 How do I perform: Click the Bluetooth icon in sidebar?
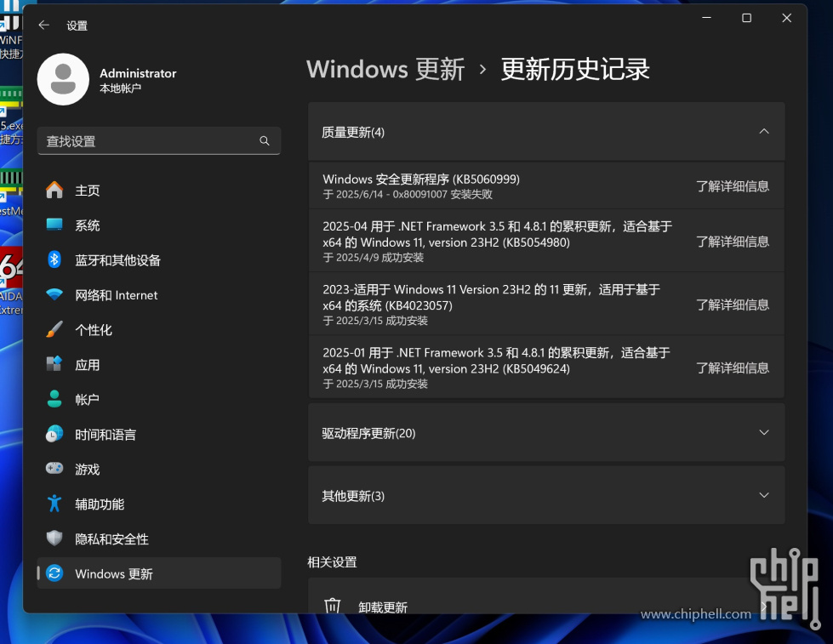[54, 259]
